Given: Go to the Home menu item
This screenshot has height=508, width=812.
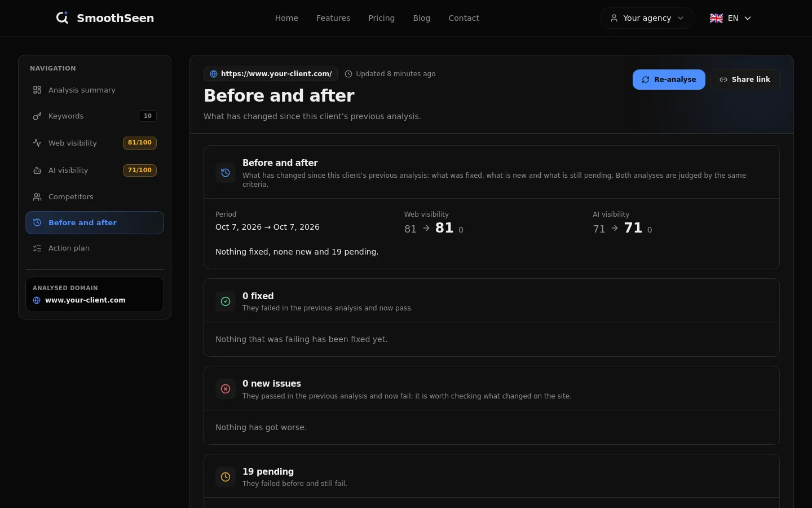Looking at the screenshot, I should click(x=286, y=18).
